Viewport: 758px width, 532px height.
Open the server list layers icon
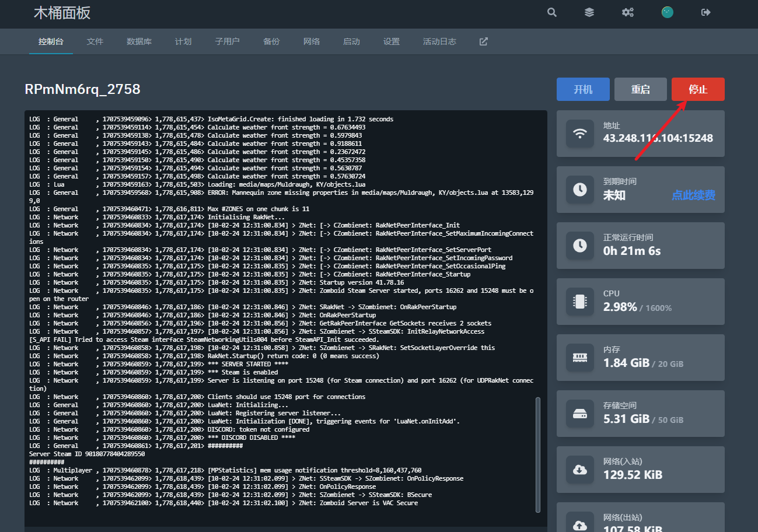tap(589, 12)
